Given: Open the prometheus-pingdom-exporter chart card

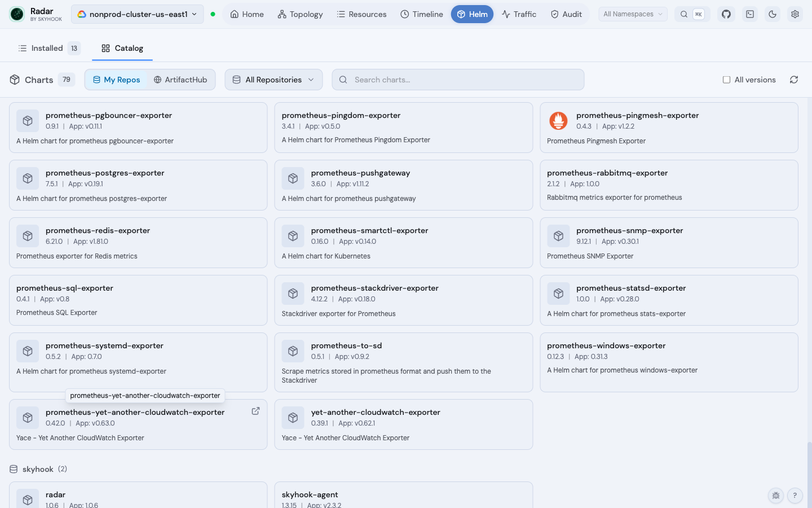Looking at the screenshot, I should (404, 128).
